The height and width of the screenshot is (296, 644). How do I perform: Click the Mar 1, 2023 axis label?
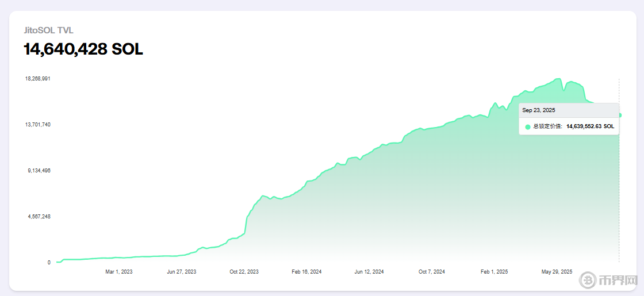pos(119,272)
